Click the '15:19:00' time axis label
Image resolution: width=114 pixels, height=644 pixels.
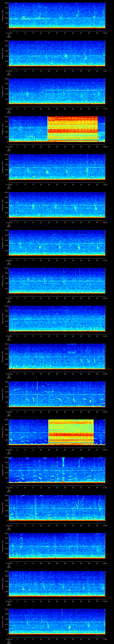(9, 223)
